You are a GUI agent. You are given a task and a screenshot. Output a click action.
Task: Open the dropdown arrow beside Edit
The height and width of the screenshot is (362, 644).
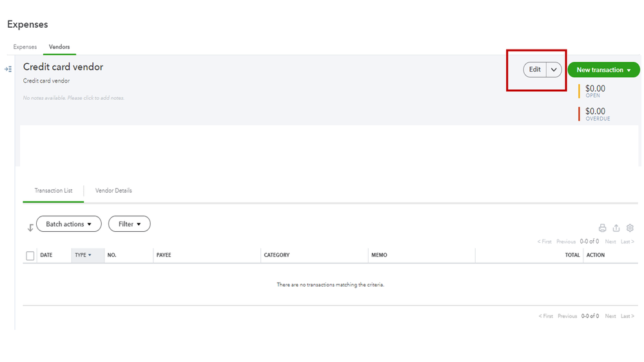[x=554, y=70]
